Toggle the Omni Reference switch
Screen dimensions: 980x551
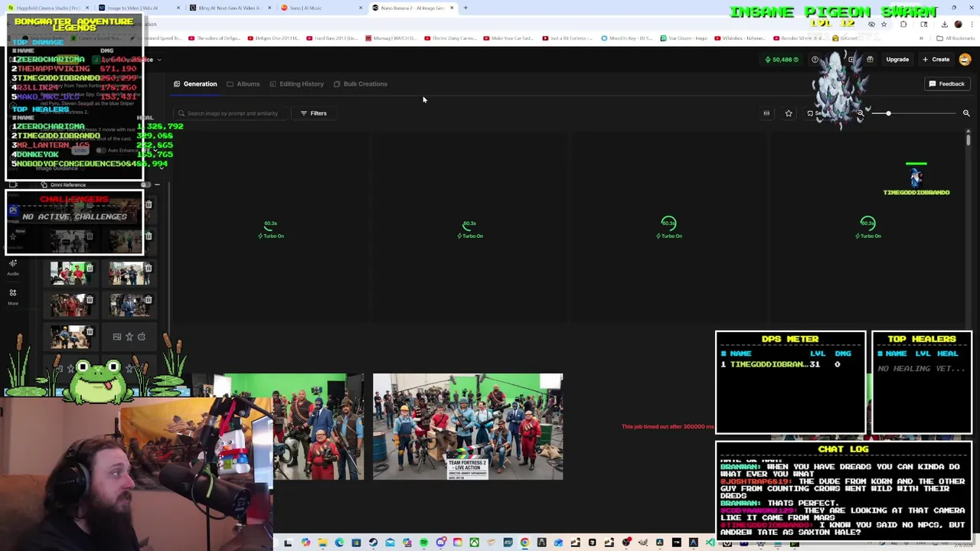pyautogui.click(x=146, y=185)
